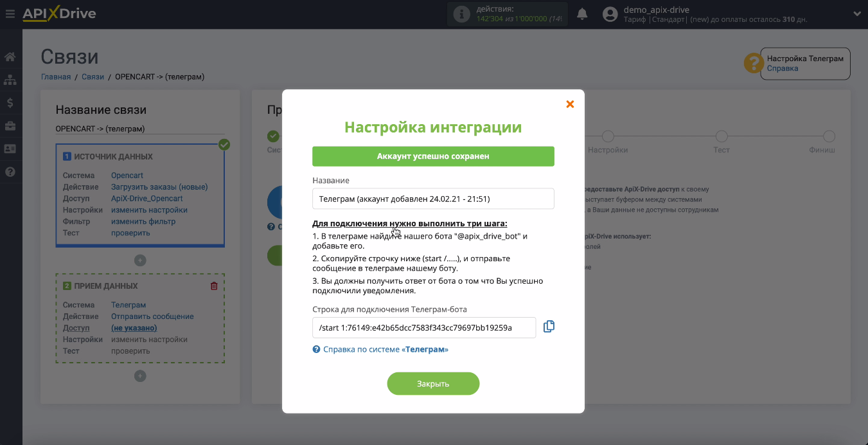Viewport: 868px width, 445px height.
Task: Click the orange question mark help icon
Action: [753, 63]
